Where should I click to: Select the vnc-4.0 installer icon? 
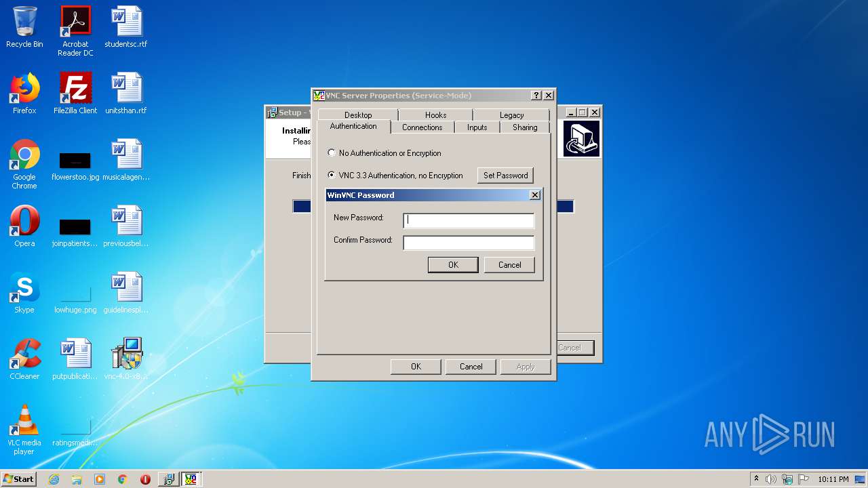[126, 359]
